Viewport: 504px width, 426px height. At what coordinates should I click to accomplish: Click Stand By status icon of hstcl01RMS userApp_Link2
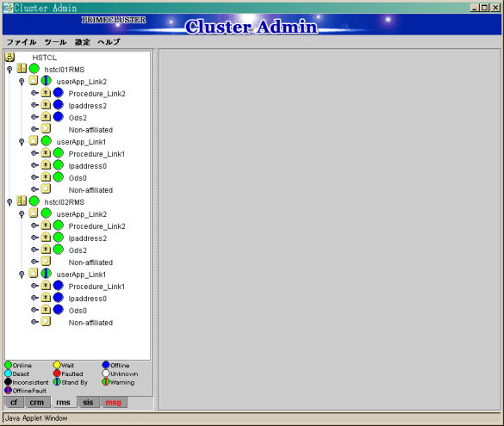click(x=47, y=81)
